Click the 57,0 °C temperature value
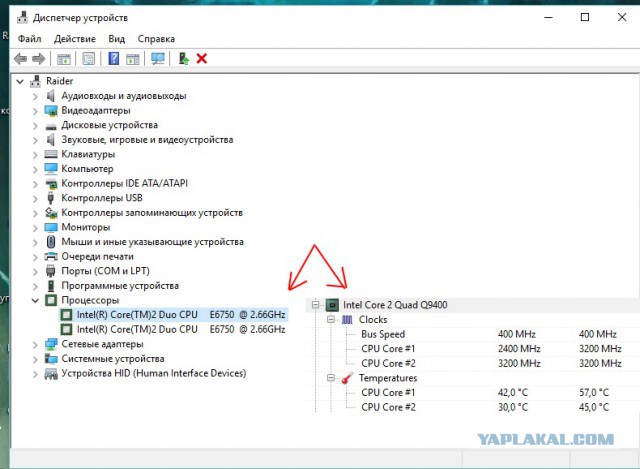The image size is (640, 469). point(593,393)
